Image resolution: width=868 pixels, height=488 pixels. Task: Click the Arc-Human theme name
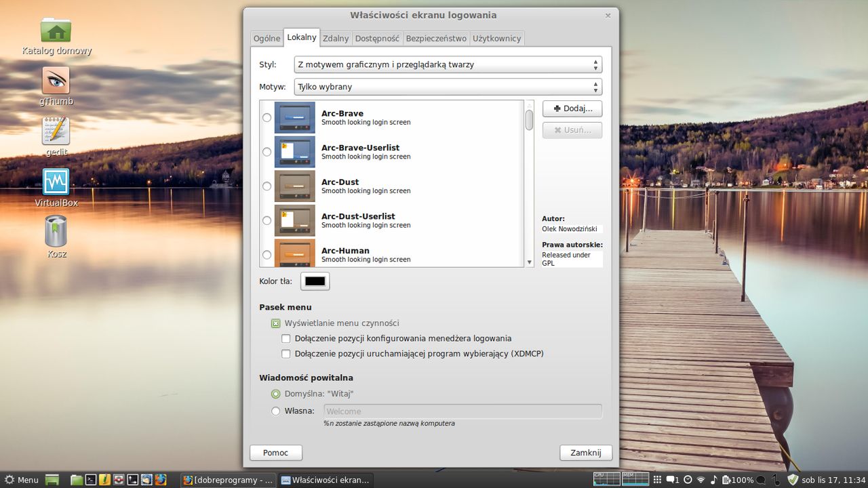[x=345, y=251]
